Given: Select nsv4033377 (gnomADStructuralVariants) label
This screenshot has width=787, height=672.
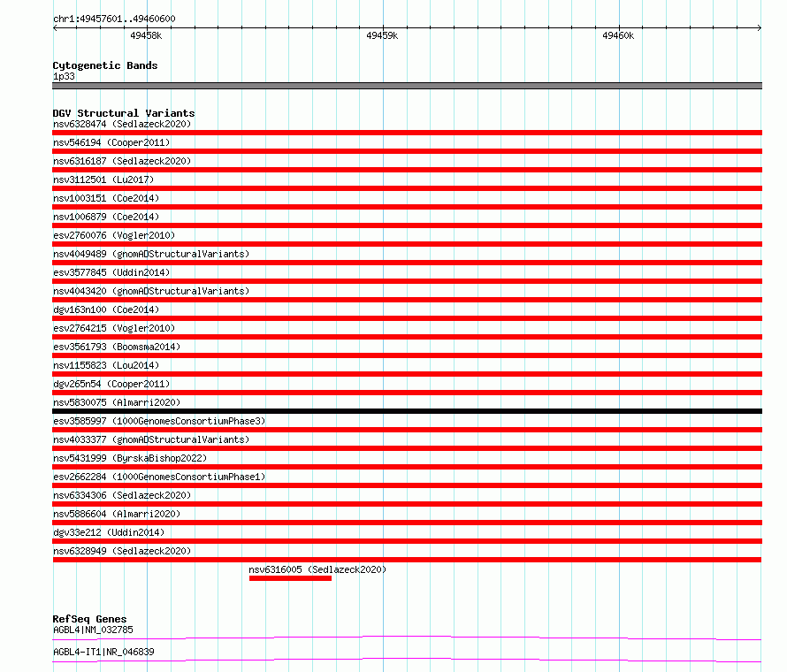Looking at the screenshot, I should 151,439.
